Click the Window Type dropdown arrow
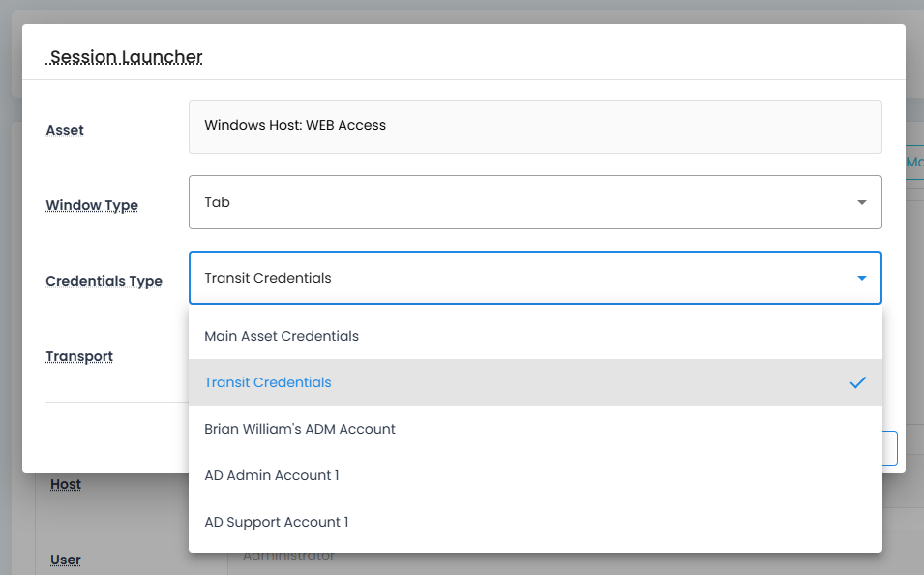Image resolution: width=924 pixels, height=575 pixels. click(x=861, y=202)
